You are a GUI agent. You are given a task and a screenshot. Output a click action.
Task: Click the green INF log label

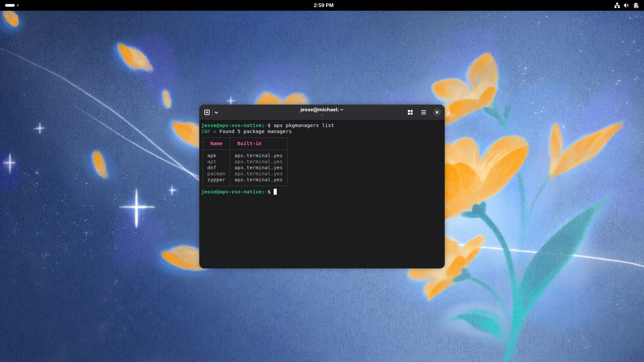(206, 131)
